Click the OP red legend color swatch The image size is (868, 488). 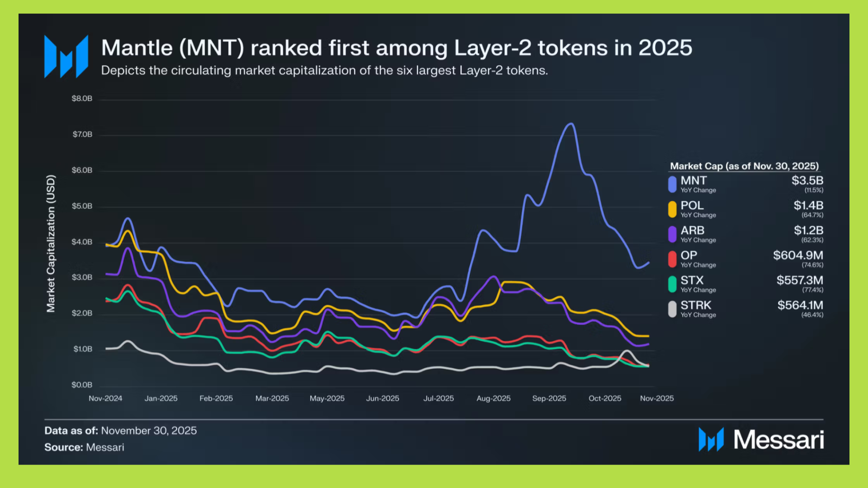pos(672,259)
